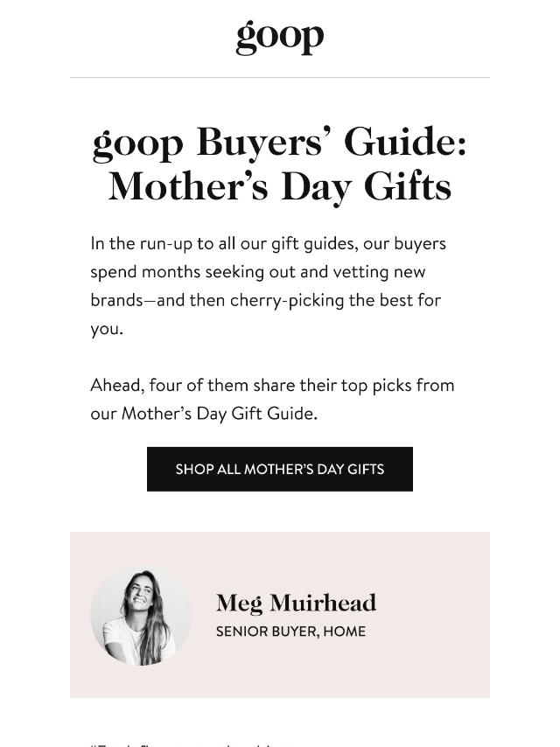
Task: Click the sentence 'Ahead, four of them share'
Action: pyautogui.click(x=272, y=399)
